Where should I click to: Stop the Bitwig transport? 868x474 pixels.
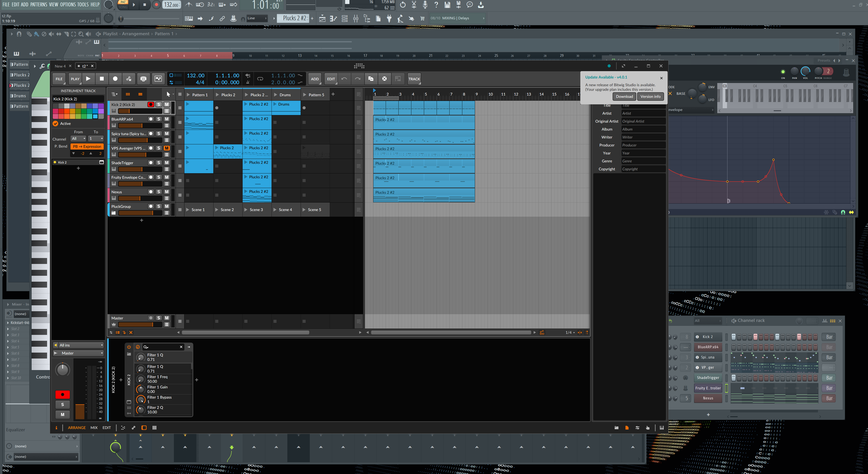(102, 79)
